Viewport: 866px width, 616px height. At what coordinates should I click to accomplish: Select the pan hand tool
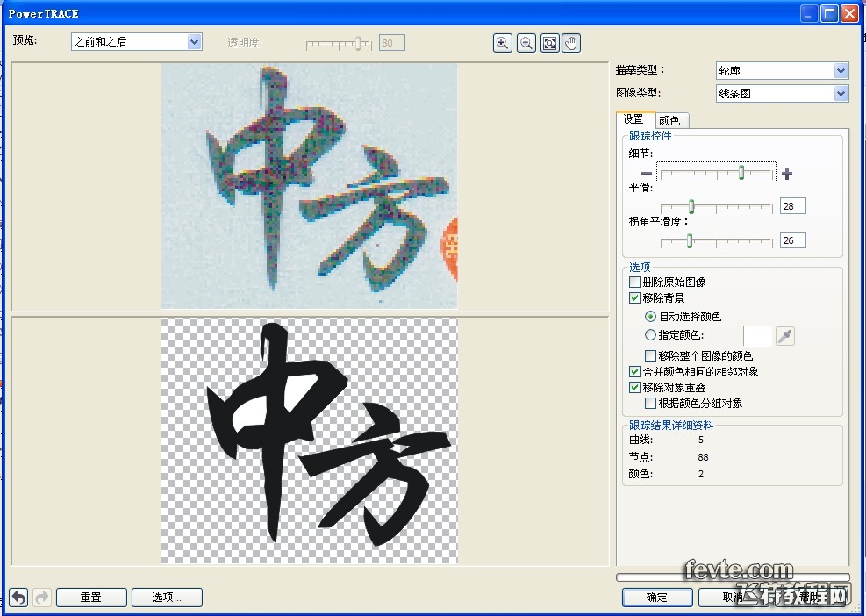(571, 43)
